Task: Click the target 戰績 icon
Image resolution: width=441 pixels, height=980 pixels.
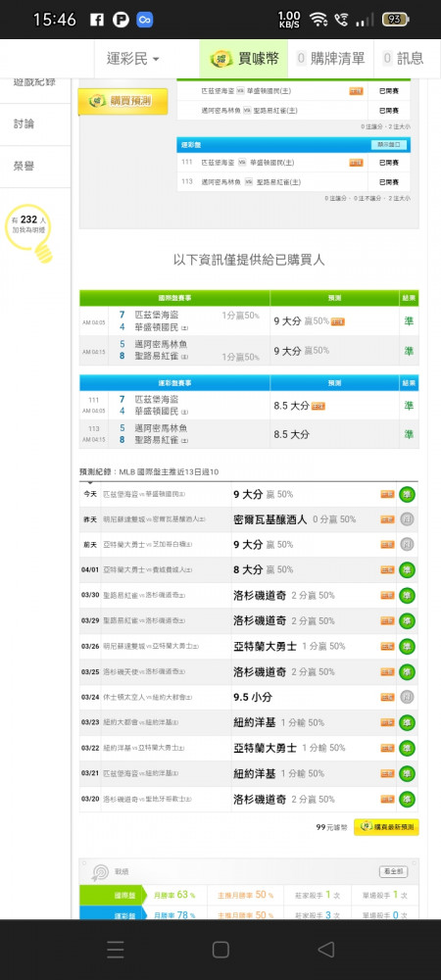Action: [x=100, y=871]
